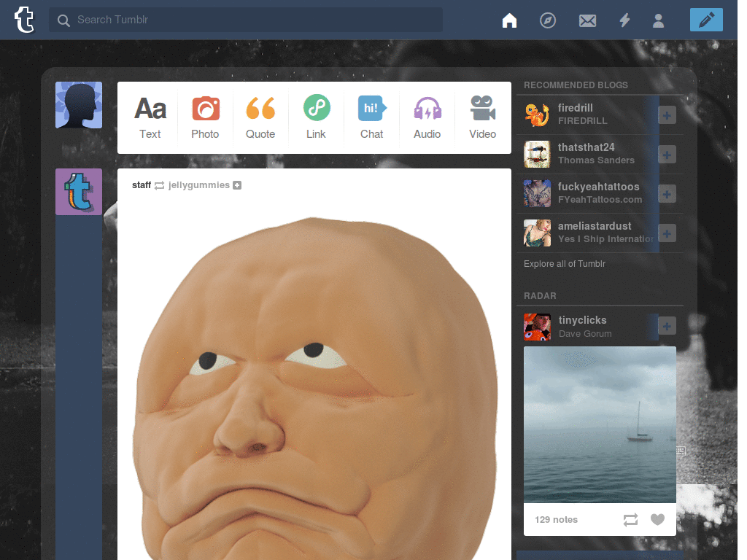Viewport: 747px width, 560px height.
Task: Focus the Search Tumblr field
Action: [x=246, y=20]
